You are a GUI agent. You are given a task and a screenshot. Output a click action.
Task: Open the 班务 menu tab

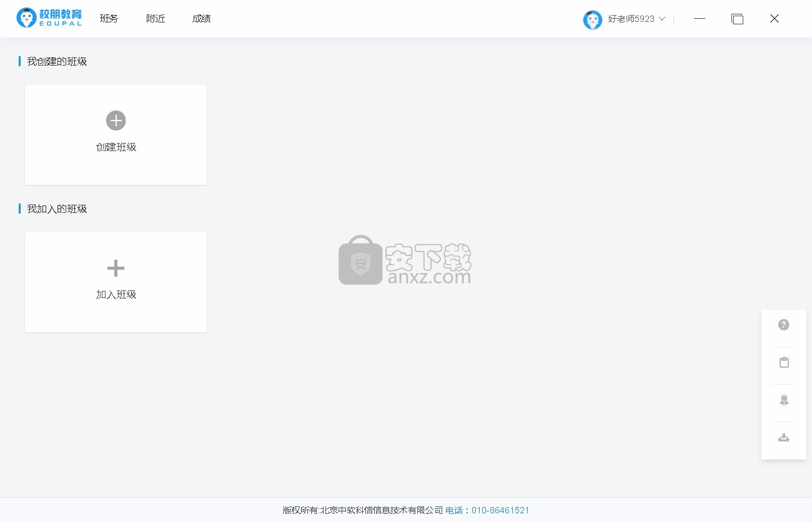tap(109, 19)
